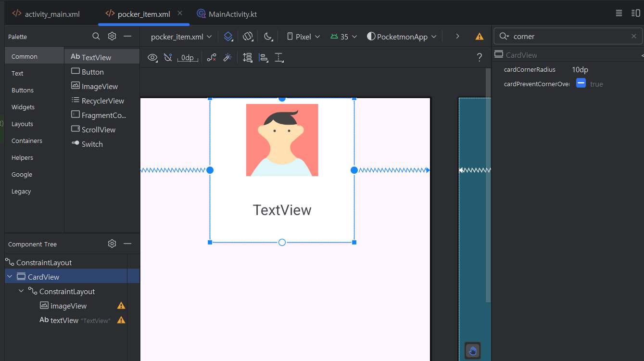Open the Guidelines tool menu

(279, 58)
